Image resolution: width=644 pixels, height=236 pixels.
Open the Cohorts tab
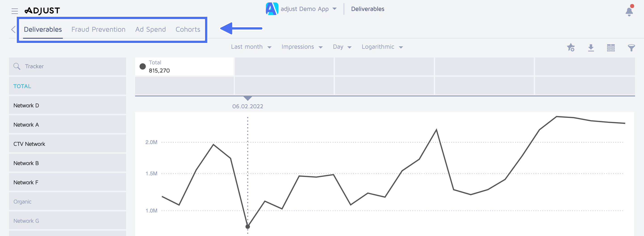coord(188,30)
